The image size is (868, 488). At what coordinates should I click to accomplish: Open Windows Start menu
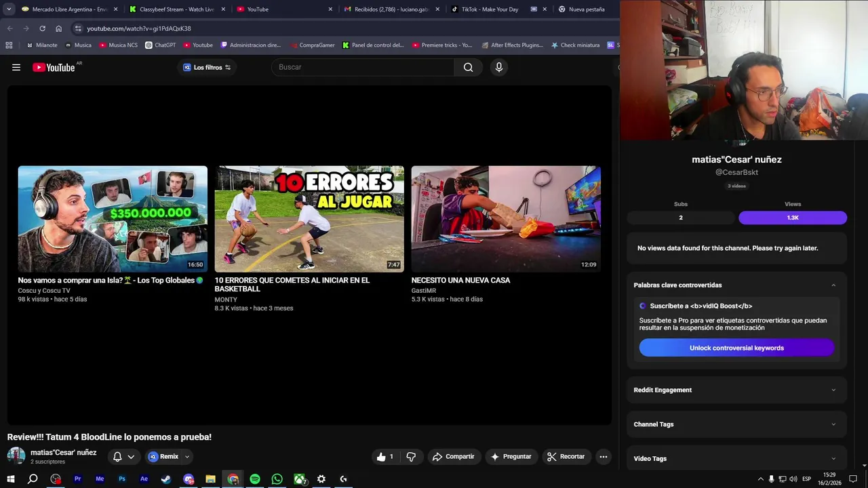coord(10,479)
